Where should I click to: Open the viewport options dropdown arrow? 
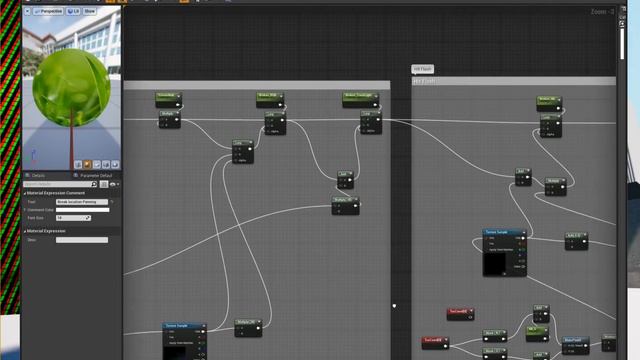click(x=27, y=11)
